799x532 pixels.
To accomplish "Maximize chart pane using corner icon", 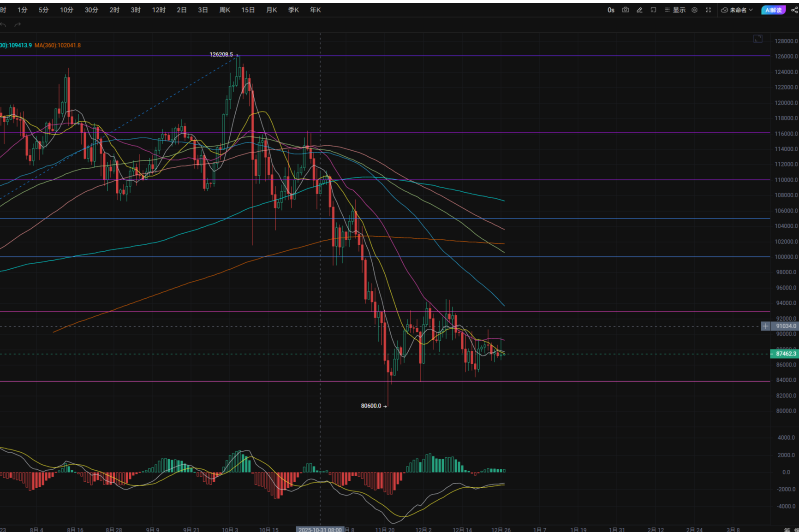I will [x=758, y=39].
